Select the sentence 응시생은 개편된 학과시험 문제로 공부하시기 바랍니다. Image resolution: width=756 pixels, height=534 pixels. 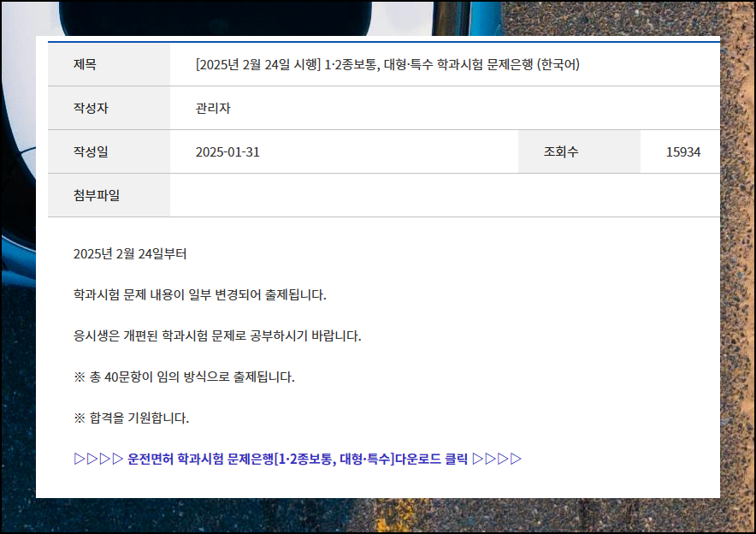pos(217,335)
